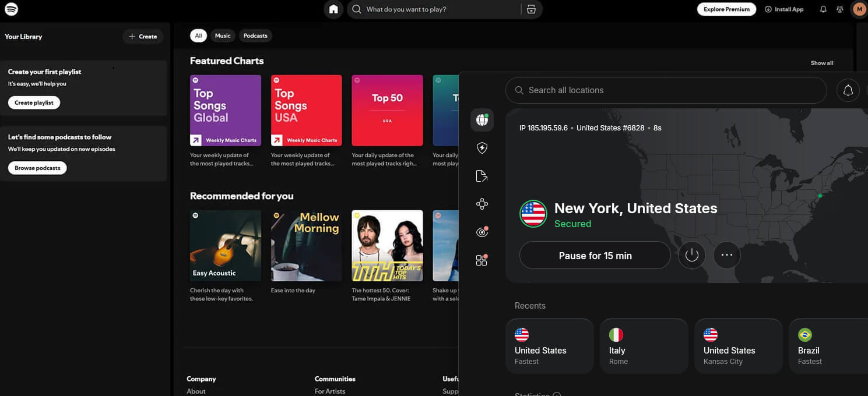Open the Top Songs Global chart
Viewport: 868px width, 396px height.
tap(226, 110)
